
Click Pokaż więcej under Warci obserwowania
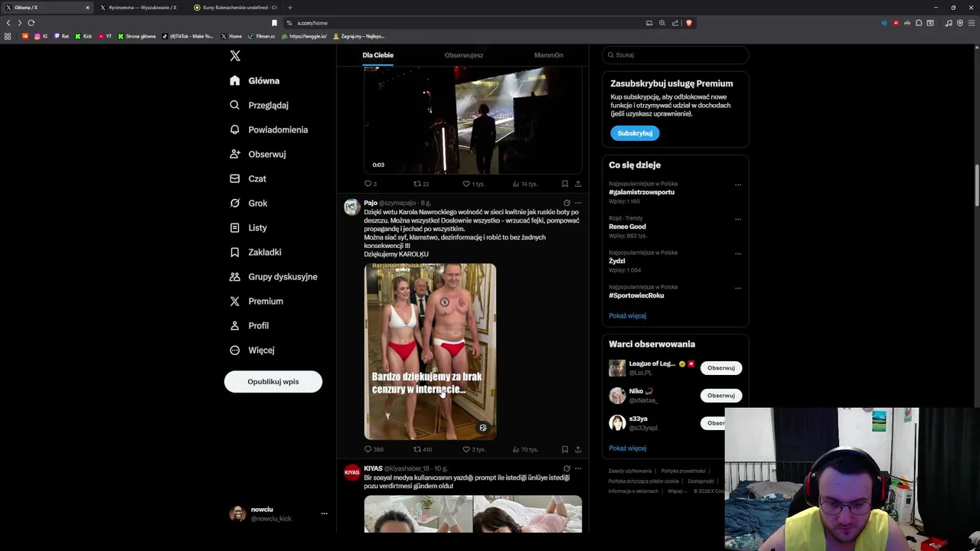627,448
